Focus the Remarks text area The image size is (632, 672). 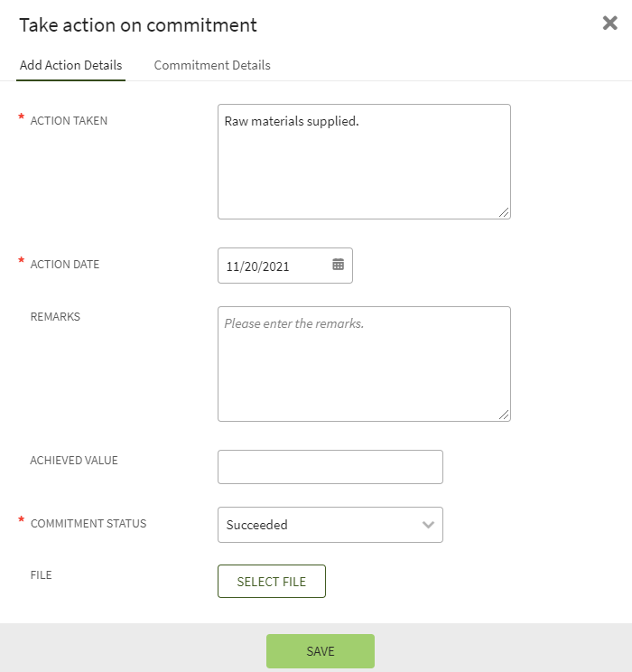point(364,363)
